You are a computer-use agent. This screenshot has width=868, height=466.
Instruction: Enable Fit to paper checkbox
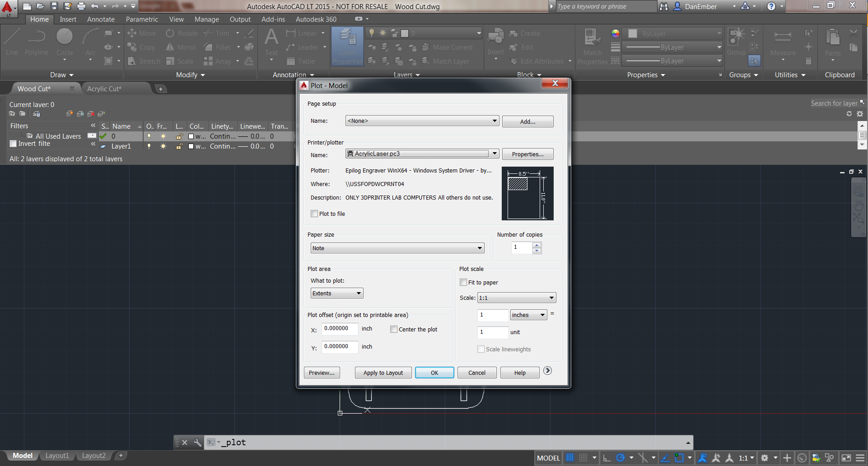(463, 282)
